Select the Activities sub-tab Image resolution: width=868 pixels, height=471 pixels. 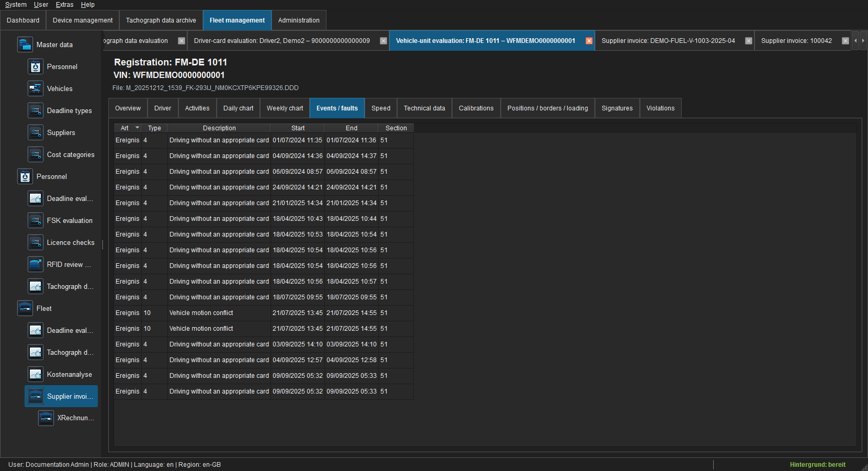click(197, 108)
